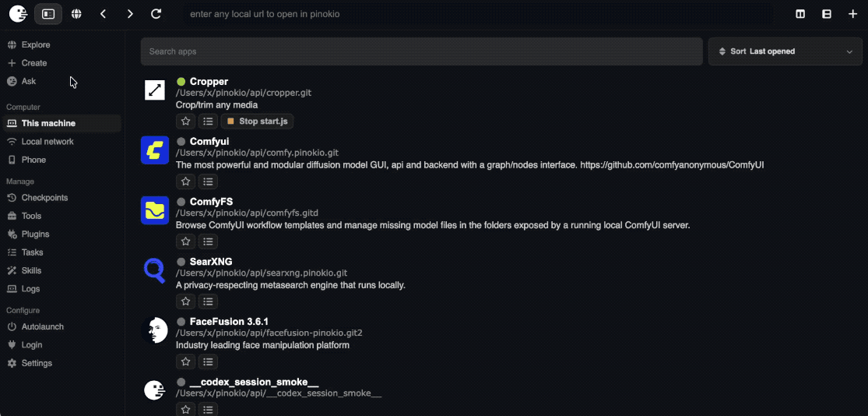Split view into columns icon
868x416 pixels.
(800, 14)
